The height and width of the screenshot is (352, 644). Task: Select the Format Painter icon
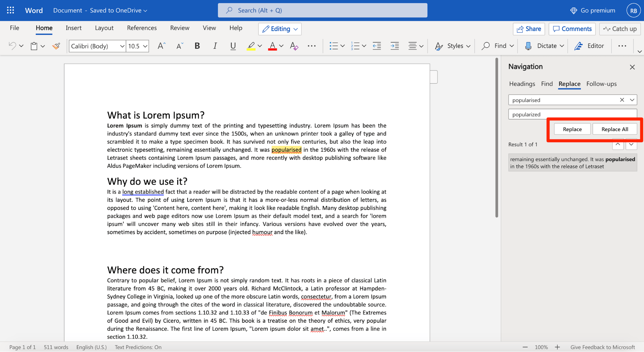coord(56,46)
